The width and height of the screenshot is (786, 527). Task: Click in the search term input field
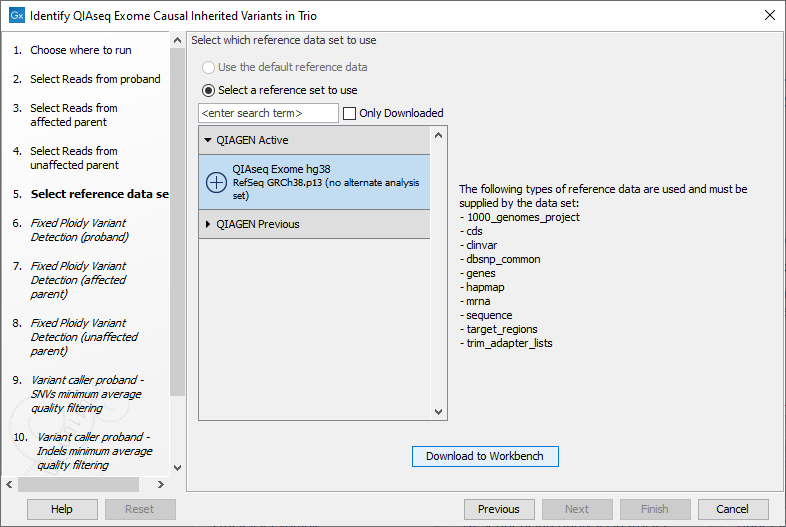coord(268,113)
